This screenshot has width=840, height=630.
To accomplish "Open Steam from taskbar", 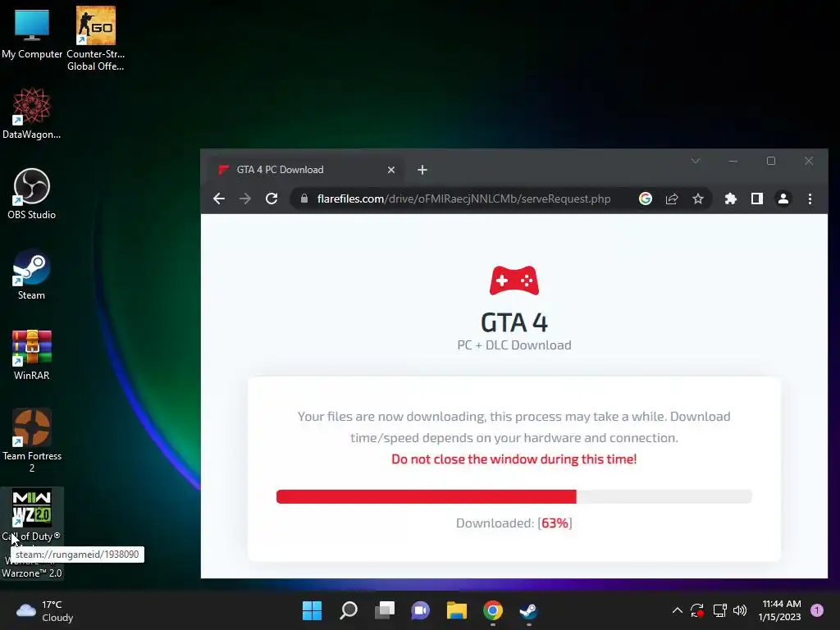I will 529,610.
